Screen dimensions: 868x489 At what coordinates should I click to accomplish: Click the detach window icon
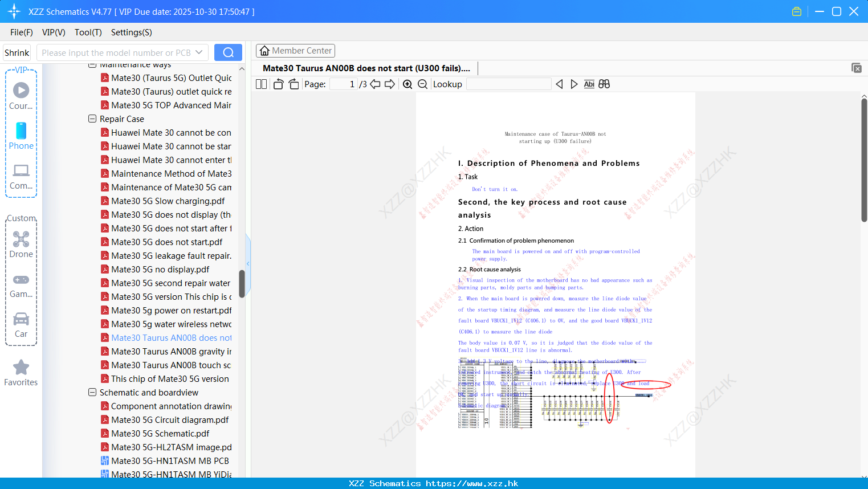856,68
